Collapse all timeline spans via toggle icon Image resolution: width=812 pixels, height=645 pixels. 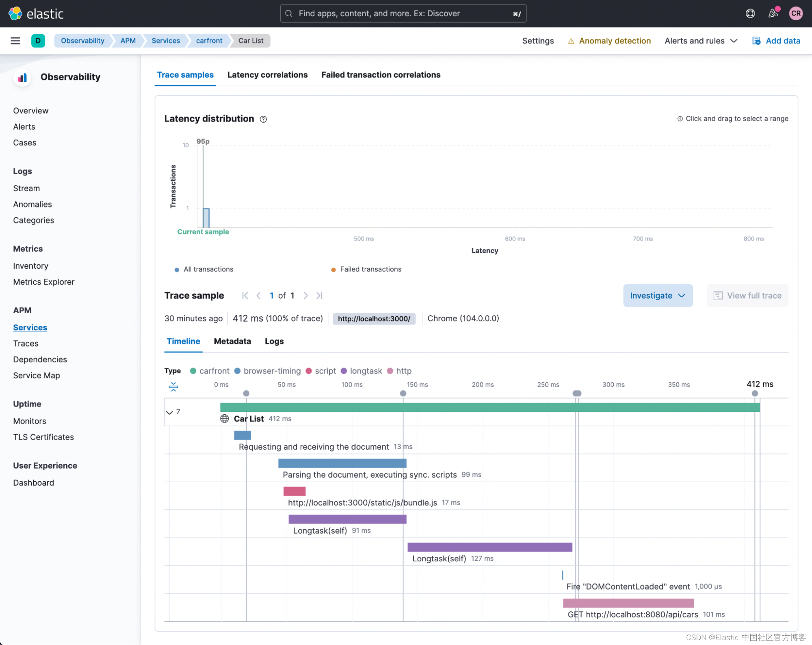click(x=173, y=386)
